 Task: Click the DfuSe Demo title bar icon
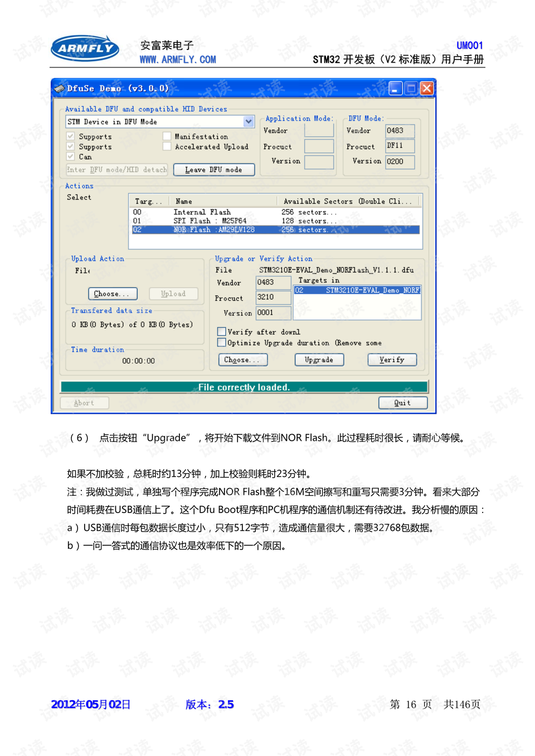click(x=59, y=88)
